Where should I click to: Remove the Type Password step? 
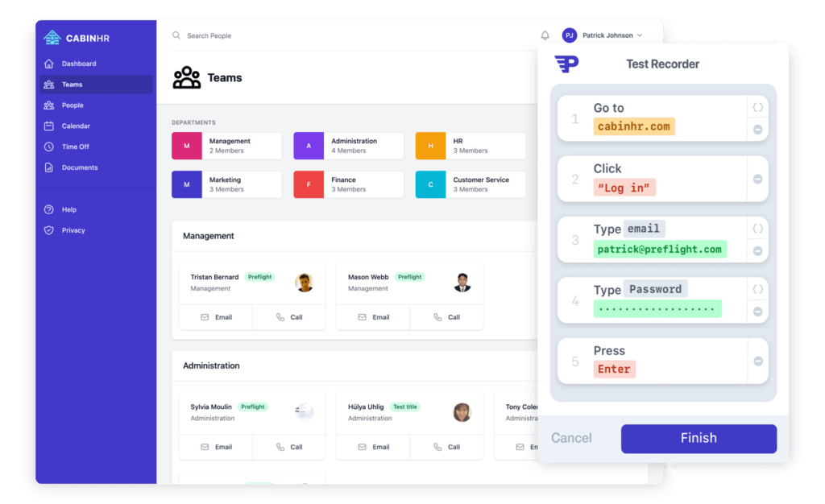tap(757, 312)
